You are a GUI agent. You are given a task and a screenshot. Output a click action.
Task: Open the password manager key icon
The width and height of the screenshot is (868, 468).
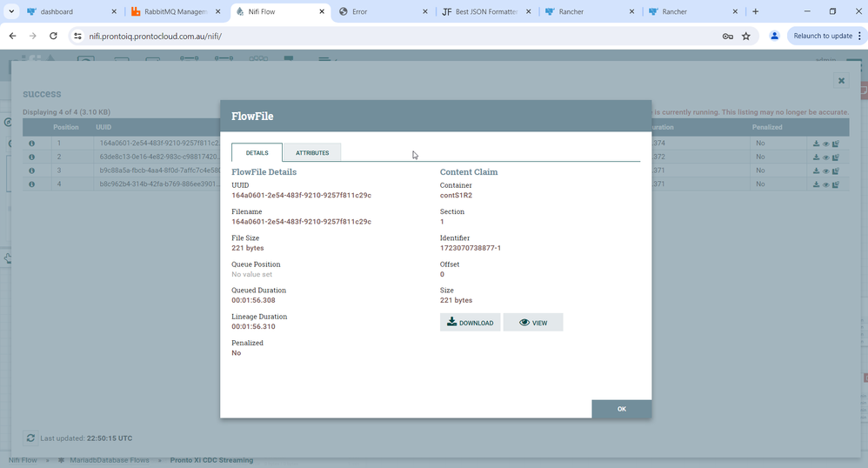tap(727, 36)
